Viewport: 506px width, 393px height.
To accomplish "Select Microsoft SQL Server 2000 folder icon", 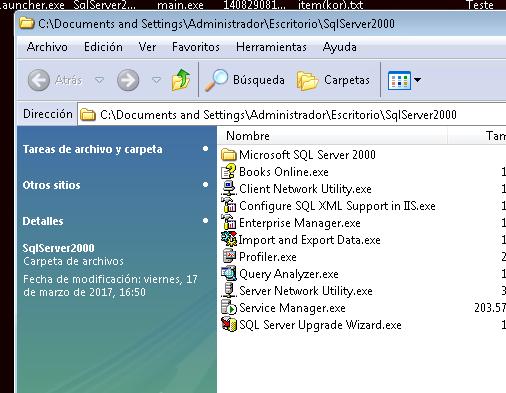I will tap(229, 155).
